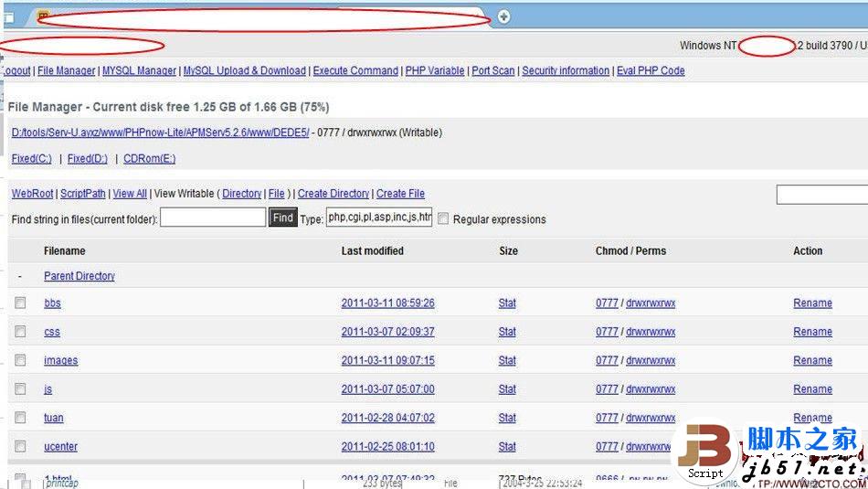Screen dimensions: 868x489
Task: Open the Port Scan tool
Action: point(493,70)
